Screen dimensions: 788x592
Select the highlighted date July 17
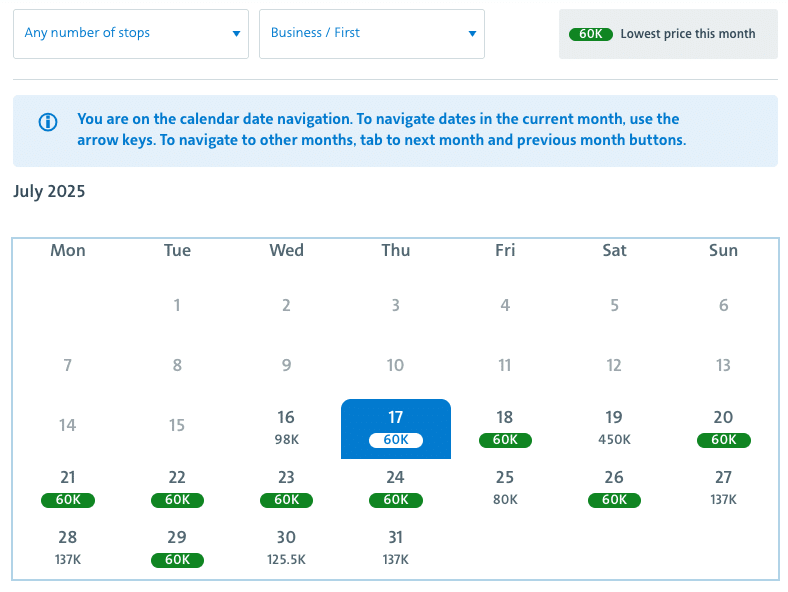click(396, 428)
